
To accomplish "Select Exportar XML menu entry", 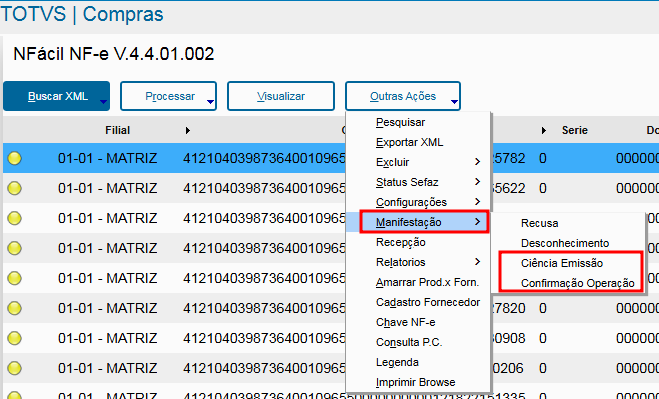I will pos(409,142).
